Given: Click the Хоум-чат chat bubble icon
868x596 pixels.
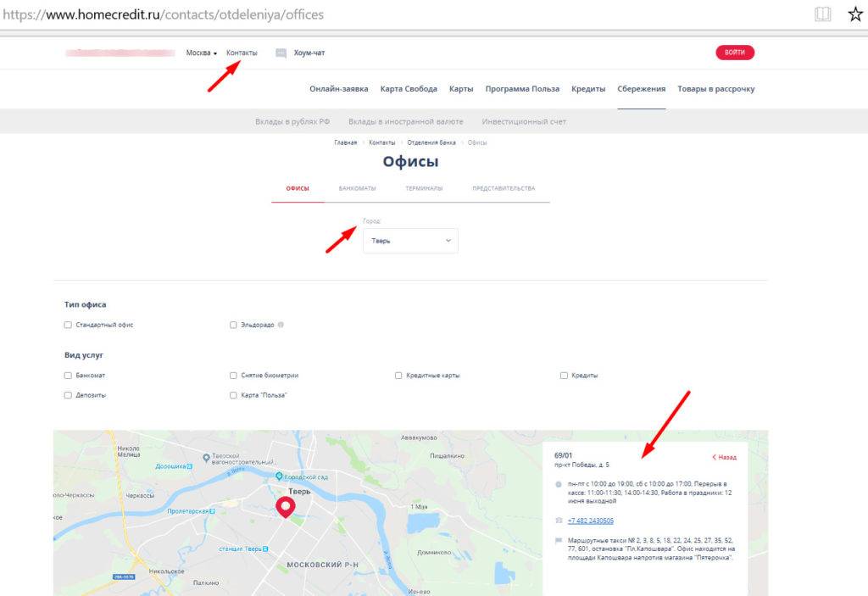Looking at the screenshot, I should pos(281,53).
